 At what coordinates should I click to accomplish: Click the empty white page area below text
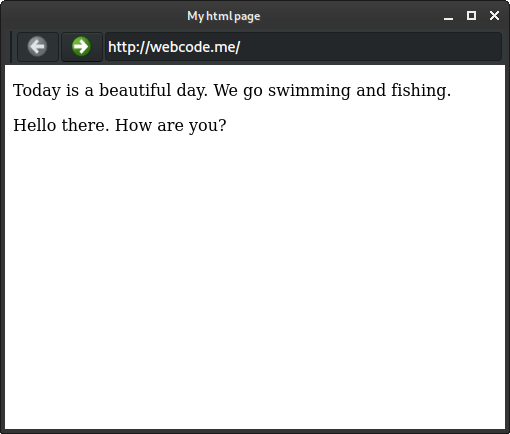click(255, 280)
